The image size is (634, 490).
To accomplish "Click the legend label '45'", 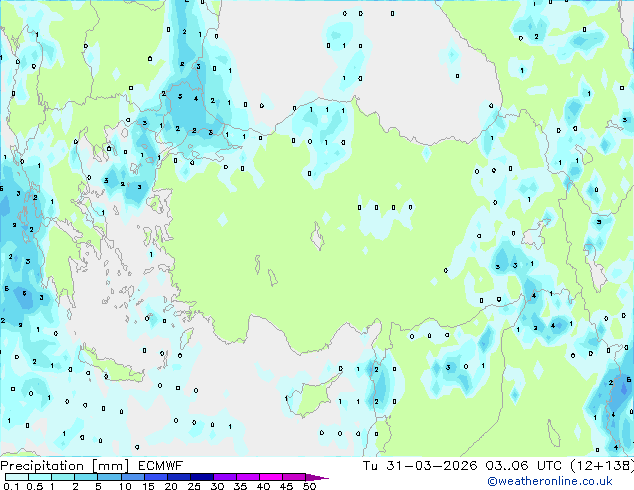I will point(286,486).
